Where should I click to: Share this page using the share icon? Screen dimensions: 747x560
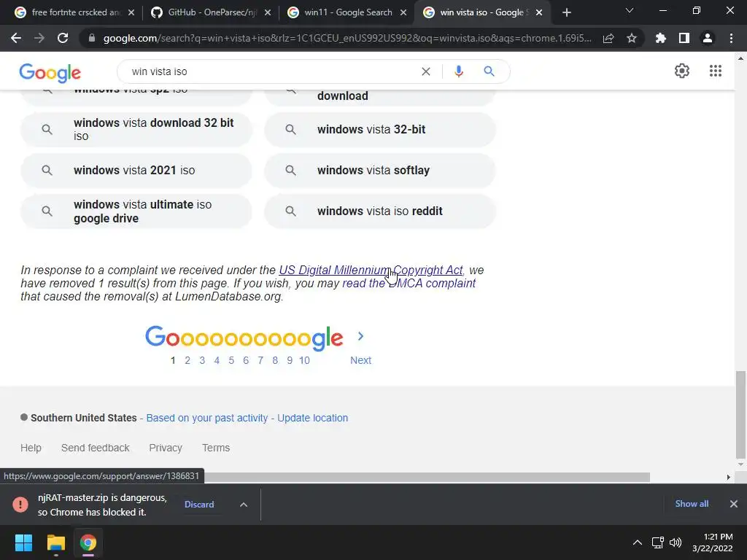pyautogui.click(x=608, y=38)
